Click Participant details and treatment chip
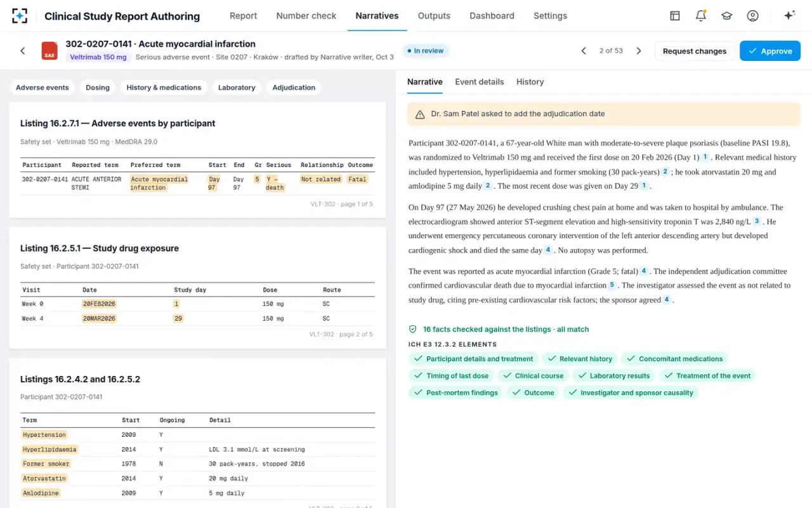The width and height of the screenshot is (812, 508). pos(473,359)
